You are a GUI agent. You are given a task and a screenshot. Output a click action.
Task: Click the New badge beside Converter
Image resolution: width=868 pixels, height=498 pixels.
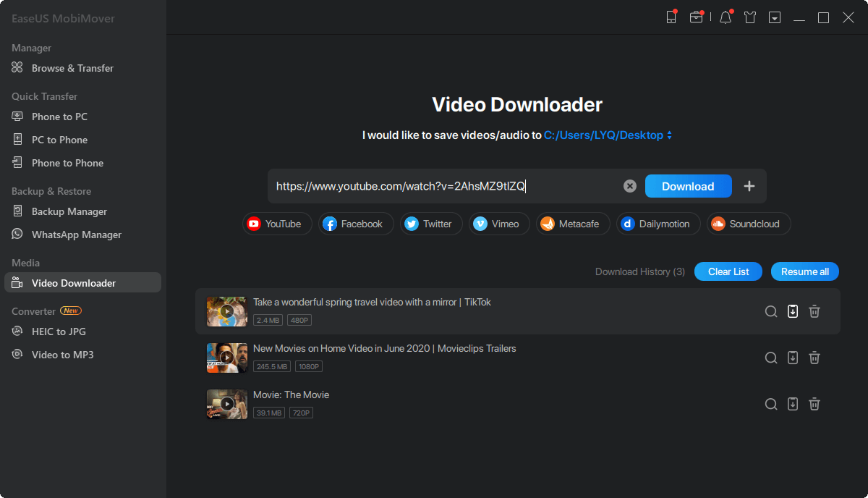(71, 311)
